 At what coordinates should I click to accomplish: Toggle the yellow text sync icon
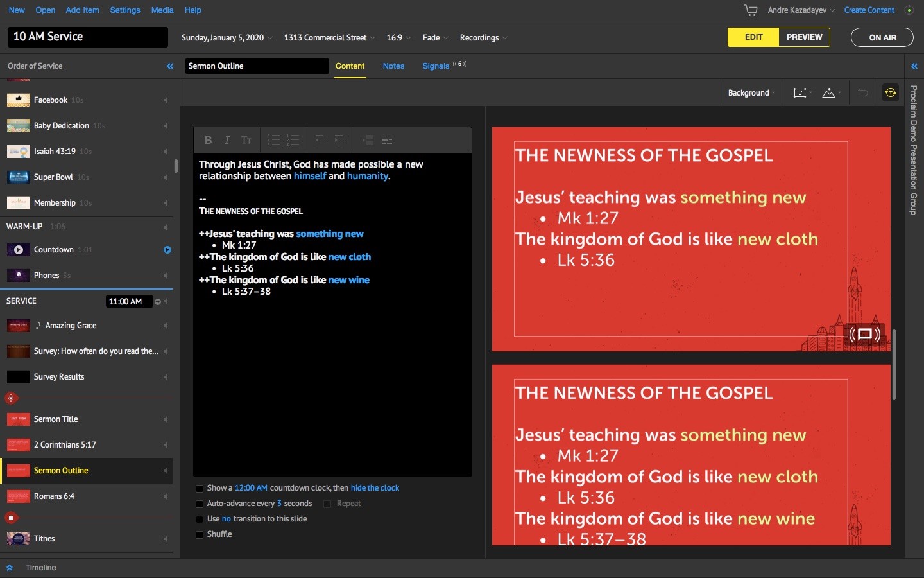click(x=890, y=93)
